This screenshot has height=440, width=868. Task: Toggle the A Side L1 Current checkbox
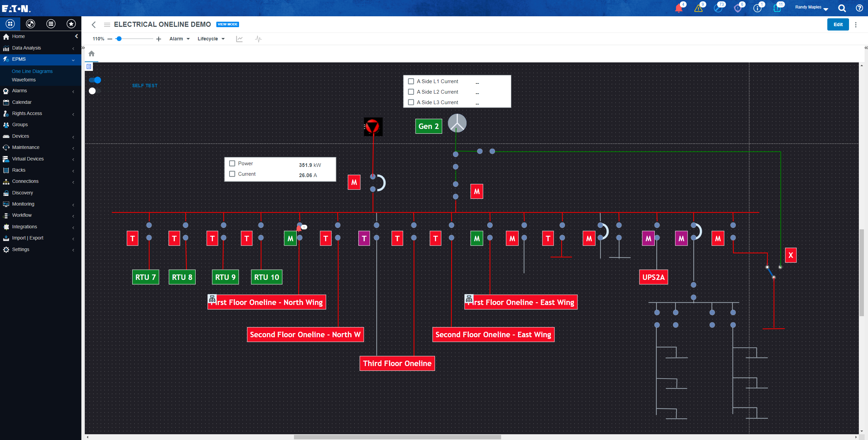(411, 81)
